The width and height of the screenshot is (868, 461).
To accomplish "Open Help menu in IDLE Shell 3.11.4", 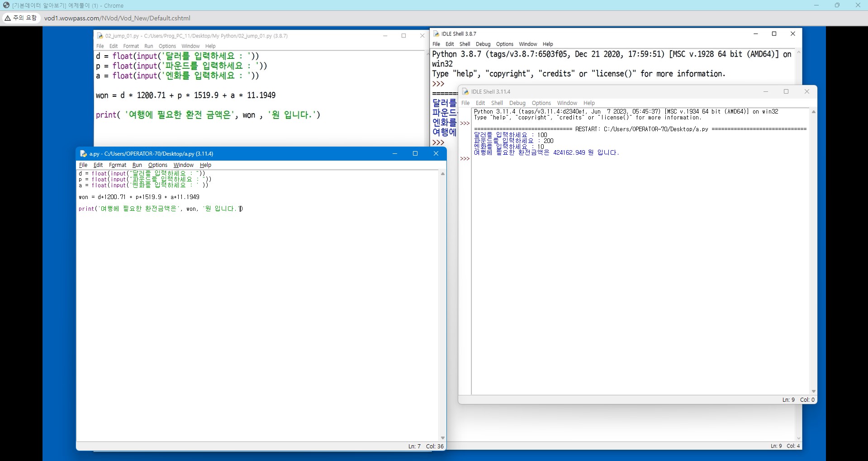I will (x=589, y=103).
